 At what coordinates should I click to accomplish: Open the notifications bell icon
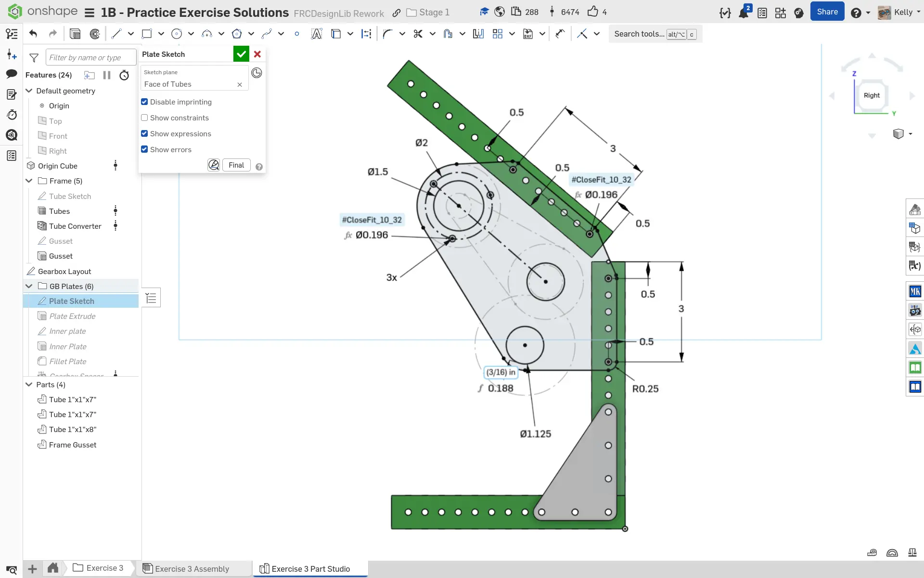coord(744,13)
